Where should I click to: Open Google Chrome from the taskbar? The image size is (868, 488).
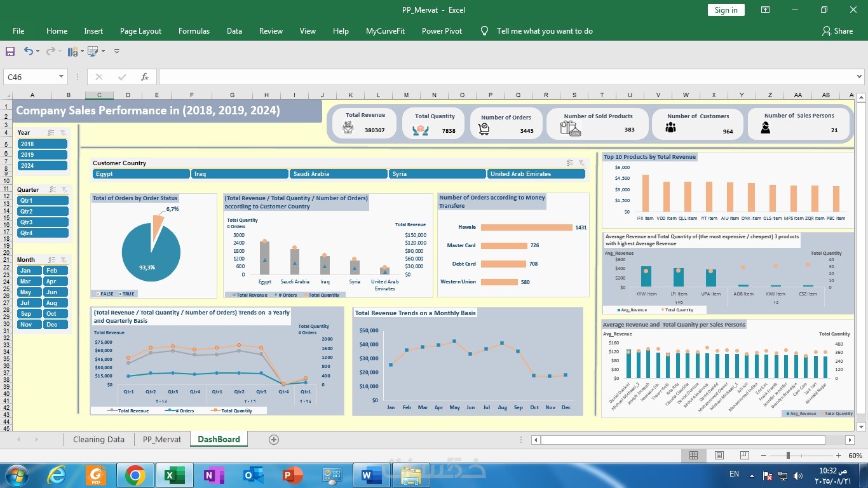tap(135, 475)
